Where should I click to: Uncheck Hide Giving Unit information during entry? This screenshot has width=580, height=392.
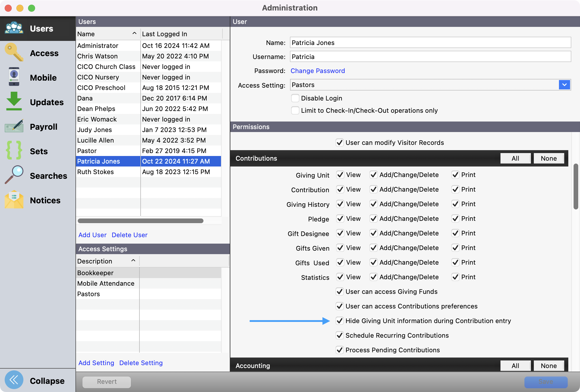point(339,321)
